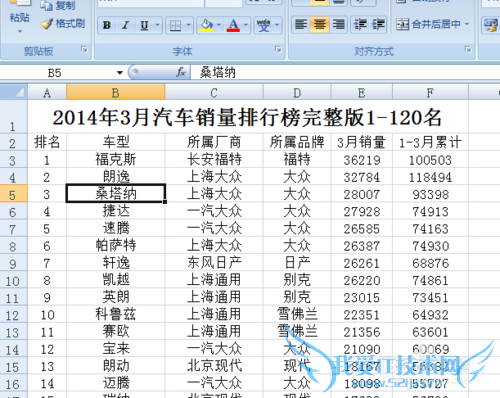Open the Fill Color dropdown arrow
500x398 pixels.
tap(219, 25)
